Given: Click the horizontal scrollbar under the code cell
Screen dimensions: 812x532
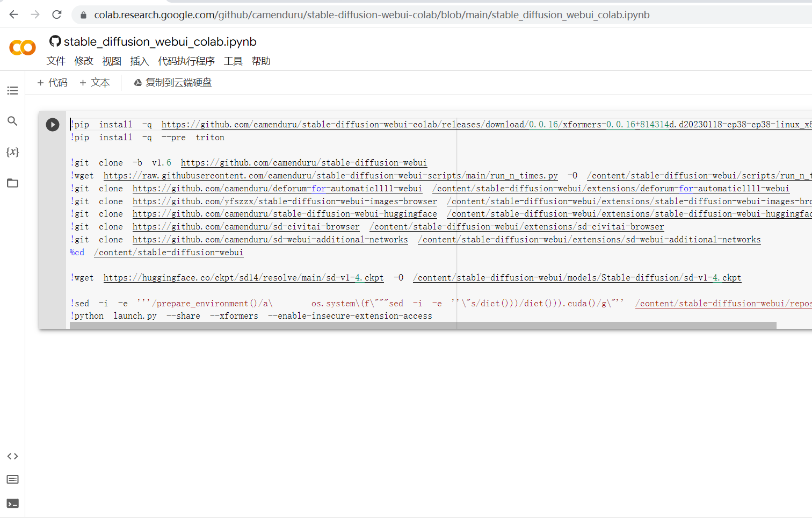Looking at the screenshot, I should (423, 326).
